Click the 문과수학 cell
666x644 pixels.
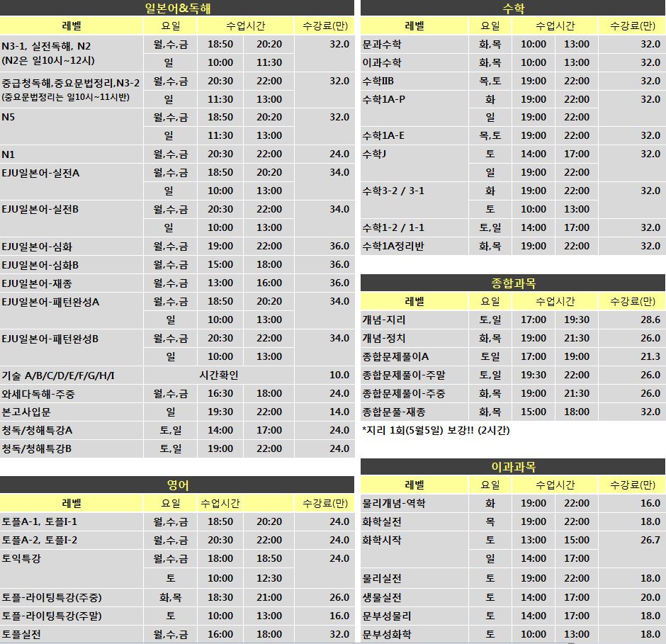pyautogui.click(x=414, y=44)
